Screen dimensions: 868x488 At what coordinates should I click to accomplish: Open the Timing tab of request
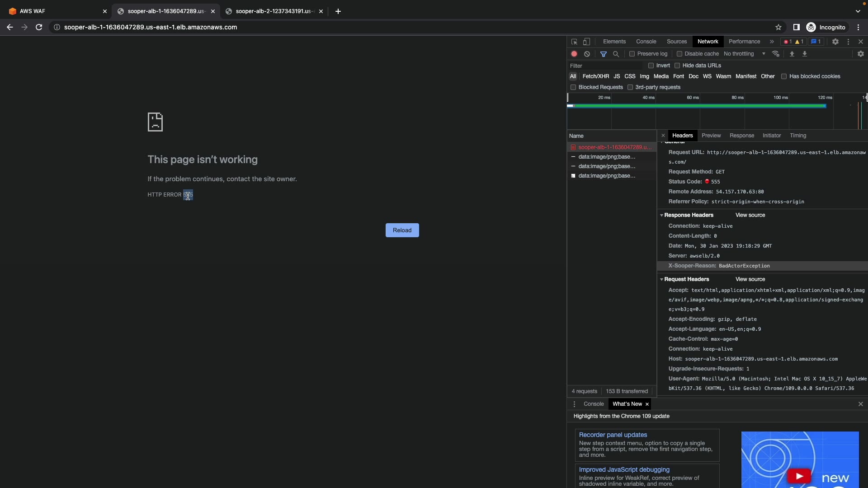pos(797,136)
